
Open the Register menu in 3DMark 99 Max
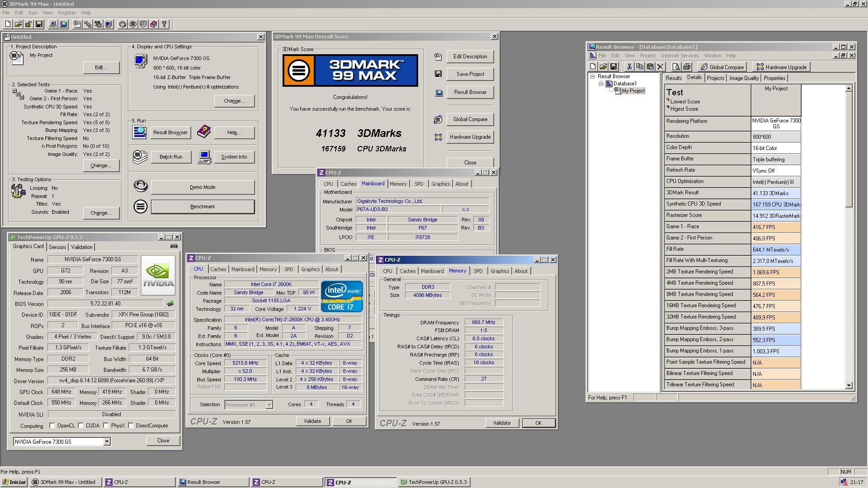66,13
